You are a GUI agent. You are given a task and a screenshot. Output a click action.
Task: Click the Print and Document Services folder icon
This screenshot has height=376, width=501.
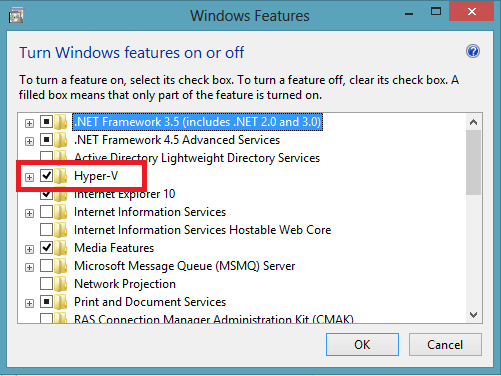point(61,302)
